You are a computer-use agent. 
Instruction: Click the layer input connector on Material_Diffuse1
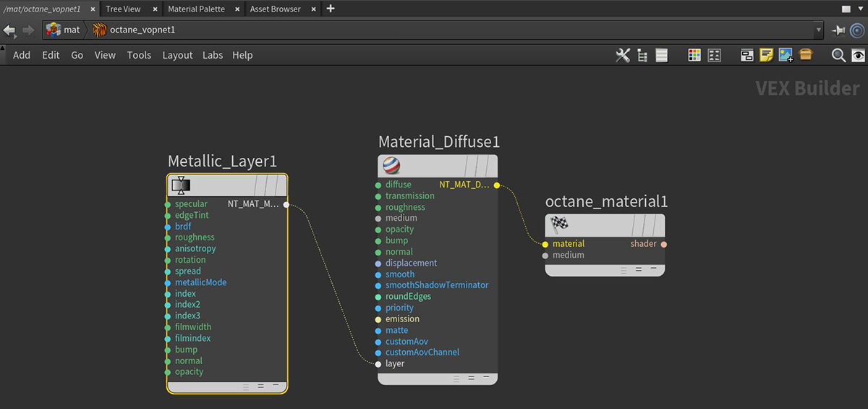[x=378, y=363]
